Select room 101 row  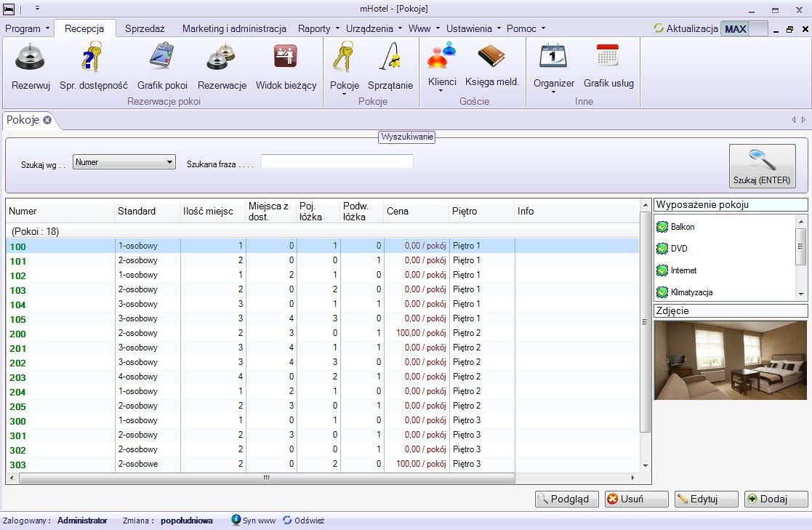pos(323,260)
